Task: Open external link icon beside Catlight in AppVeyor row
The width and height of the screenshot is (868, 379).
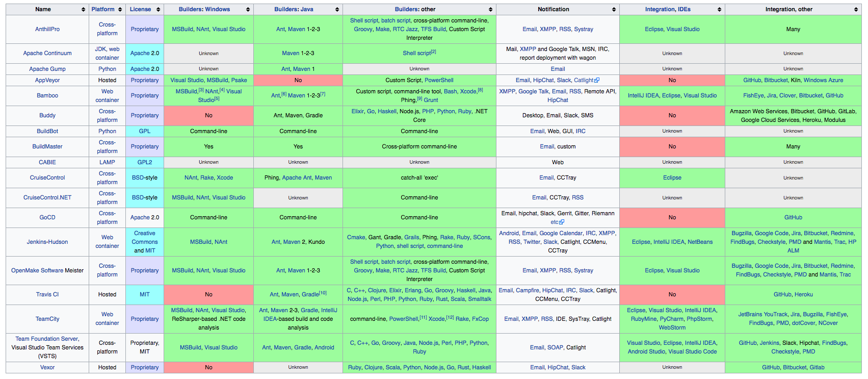Action: 597,81
